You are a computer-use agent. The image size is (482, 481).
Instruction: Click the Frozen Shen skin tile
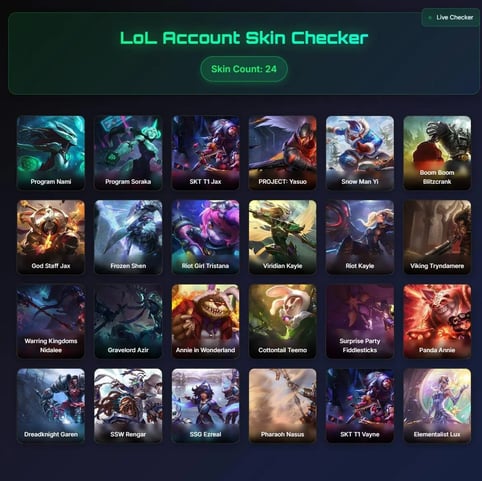[128, 237]
